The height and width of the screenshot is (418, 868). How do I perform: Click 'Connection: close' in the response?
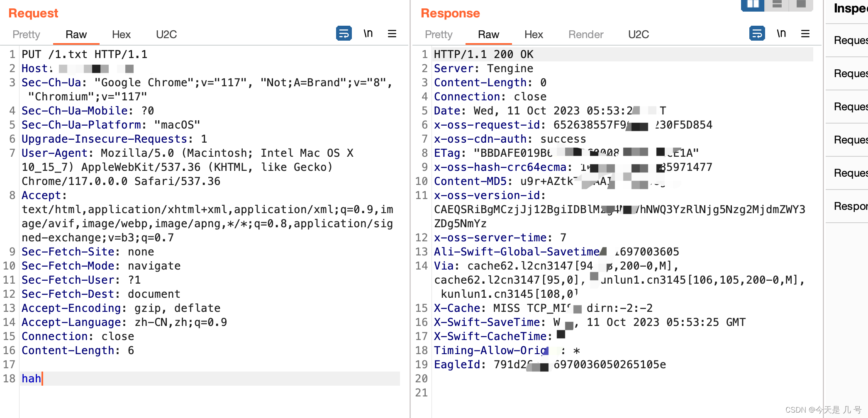point(490,97)
